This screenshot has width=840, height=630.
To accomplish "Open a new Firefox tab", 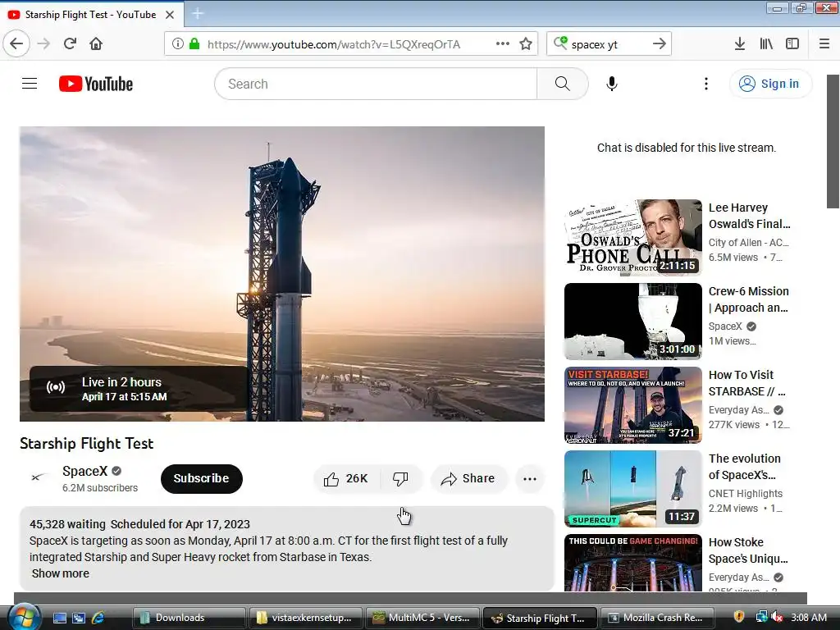I will pos(198,14).
